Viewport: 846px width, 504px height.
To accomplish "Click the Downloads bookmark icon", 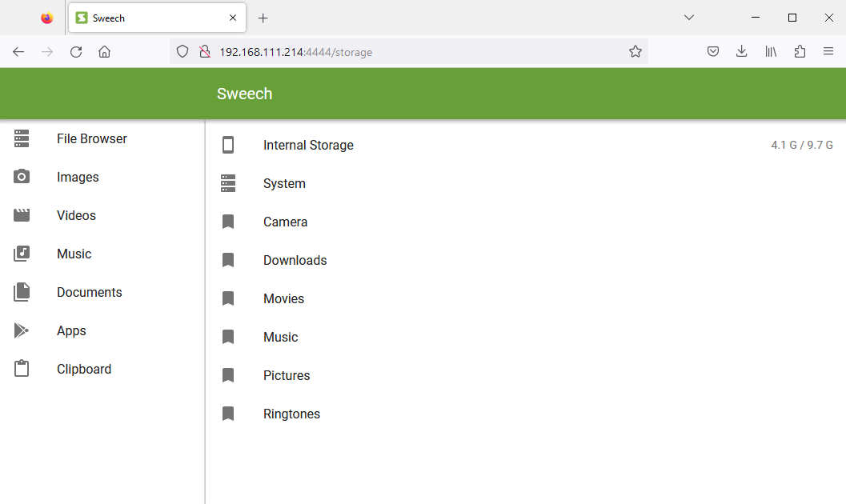I will click(228, 260).
